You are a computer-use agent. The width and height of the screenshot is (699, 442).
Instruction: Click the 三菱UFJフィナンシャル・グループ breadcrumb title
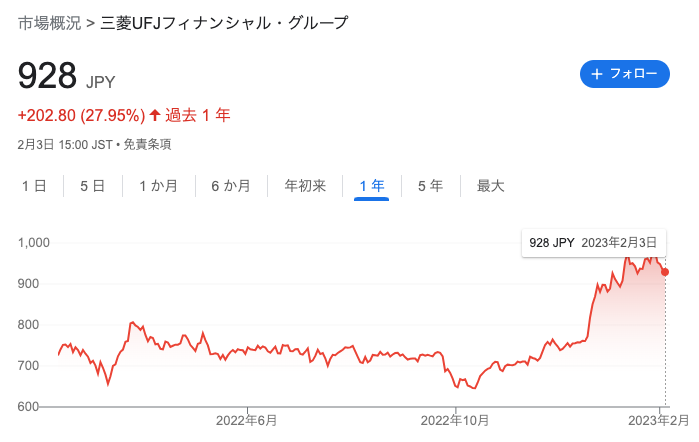(224, 23)
